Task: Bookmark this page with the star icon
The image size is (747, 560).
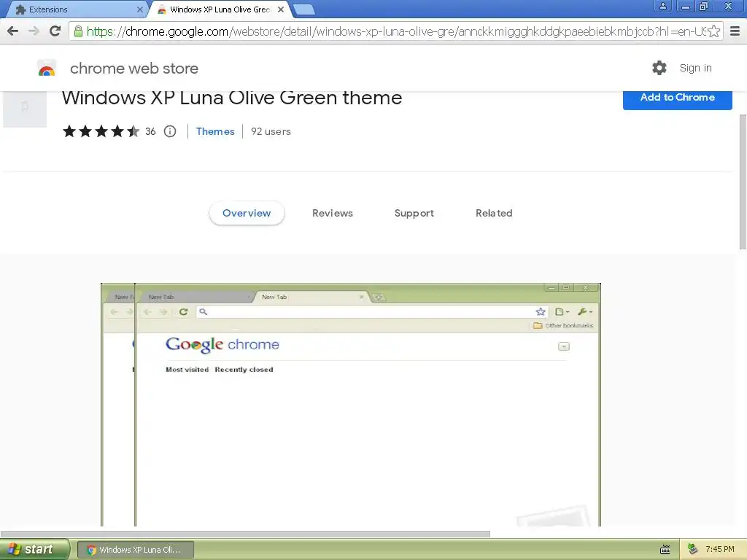Action: pyautogui.click(x=713, y=31)
